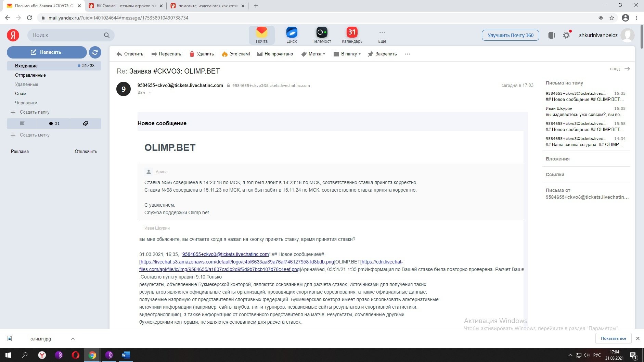Screen dimensions: 644x362
Task: Open Word from the taskbar
Action: tap(126, 355)
